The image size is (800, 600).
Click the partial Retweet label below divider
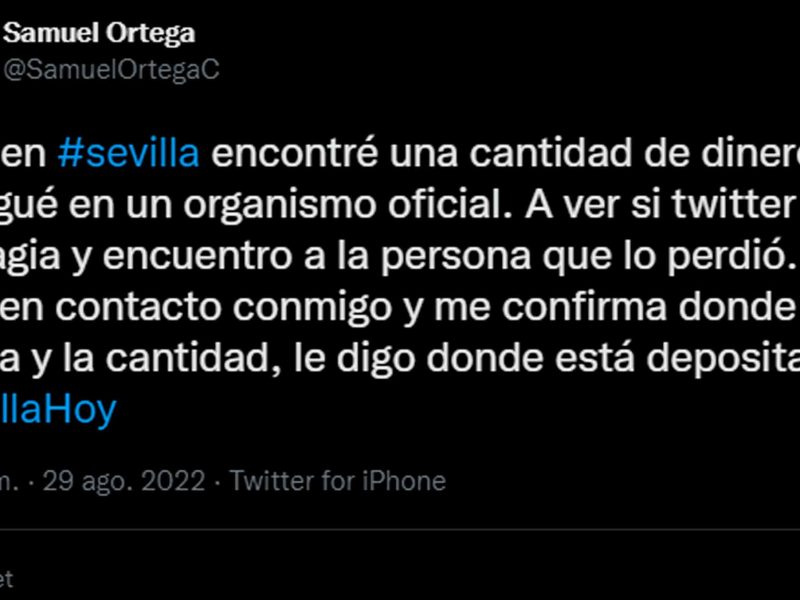click(6, 579)
